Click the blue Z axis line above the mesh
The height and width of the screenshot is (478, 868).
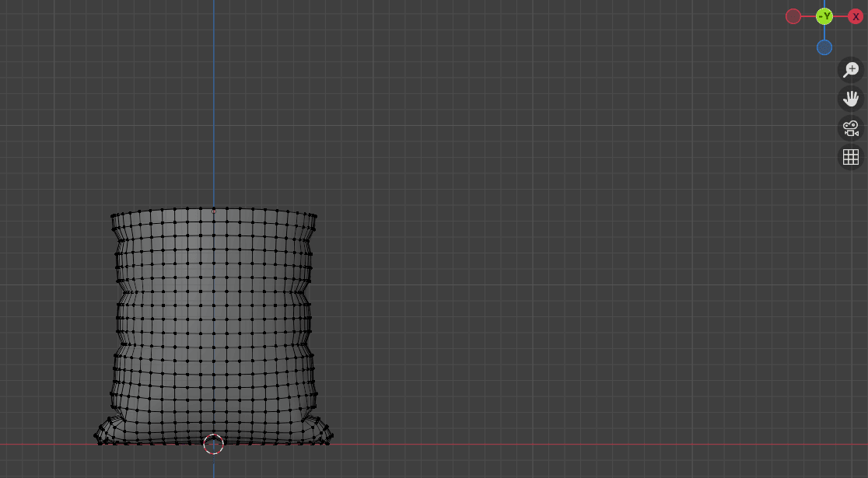tap(214, 101)
